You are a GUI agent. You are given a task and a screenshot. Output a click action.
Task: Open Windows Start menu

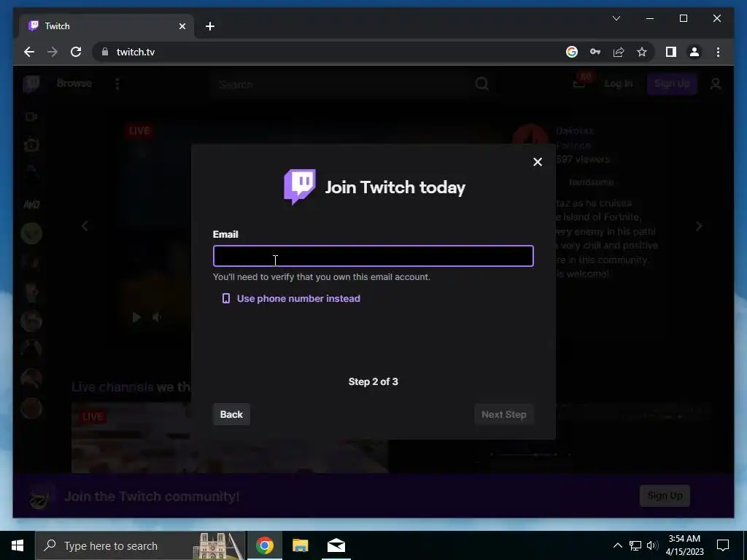(x=18, y=545)
